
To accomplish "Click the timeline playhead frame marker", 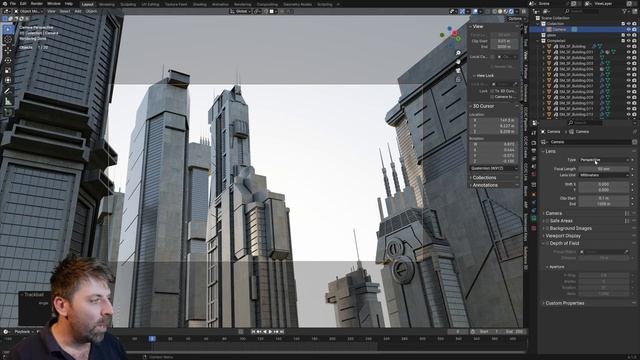I will click(152, 339).
